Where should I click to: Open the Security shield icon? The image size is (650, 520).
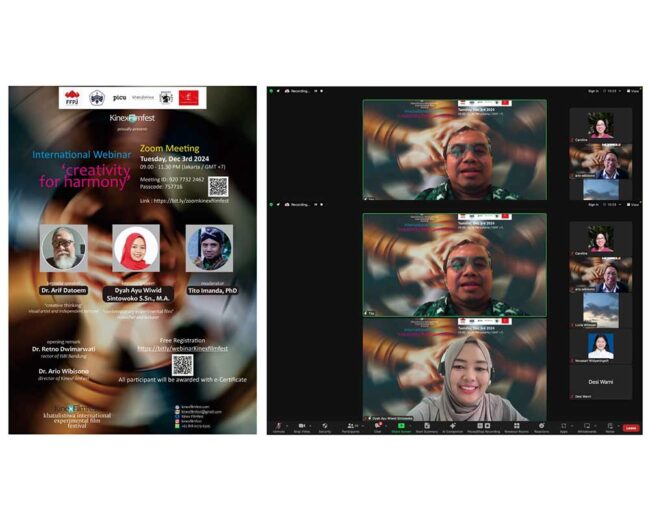coord(325,425)
